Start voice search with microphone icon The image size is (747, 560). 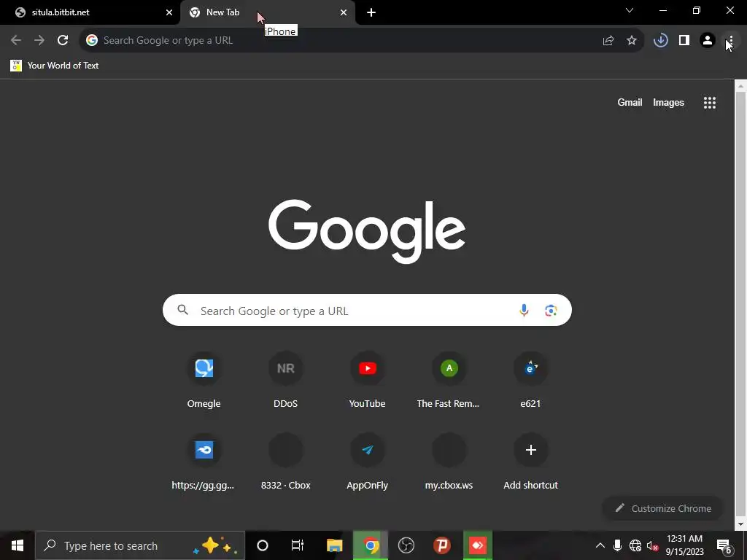point(524,311)
